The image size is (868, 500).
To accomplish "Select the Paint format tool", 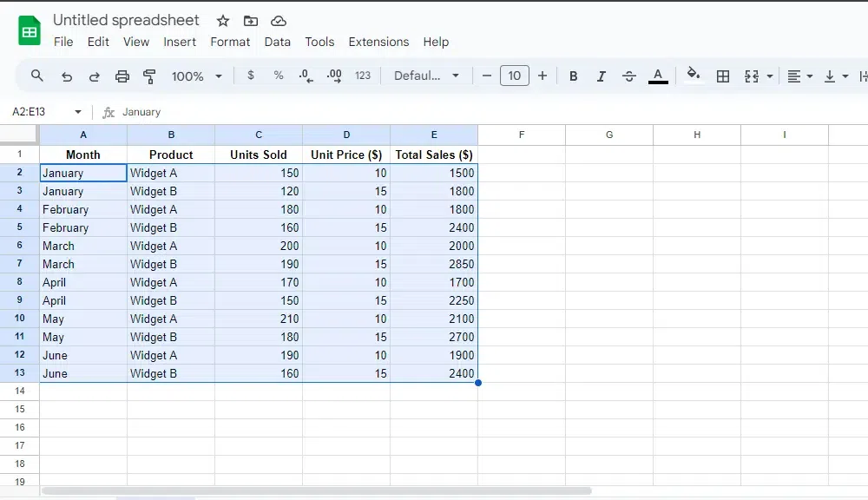I will point(149,76).
